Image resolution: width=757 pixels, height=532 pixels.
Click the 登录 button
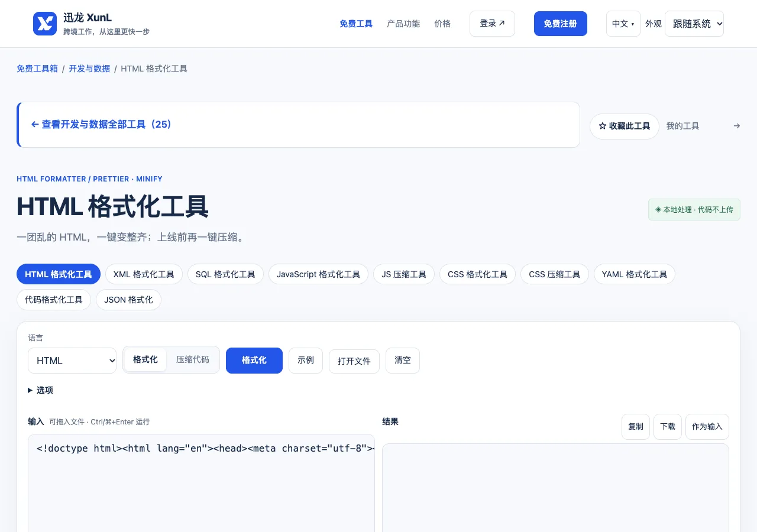pos(492,24)
